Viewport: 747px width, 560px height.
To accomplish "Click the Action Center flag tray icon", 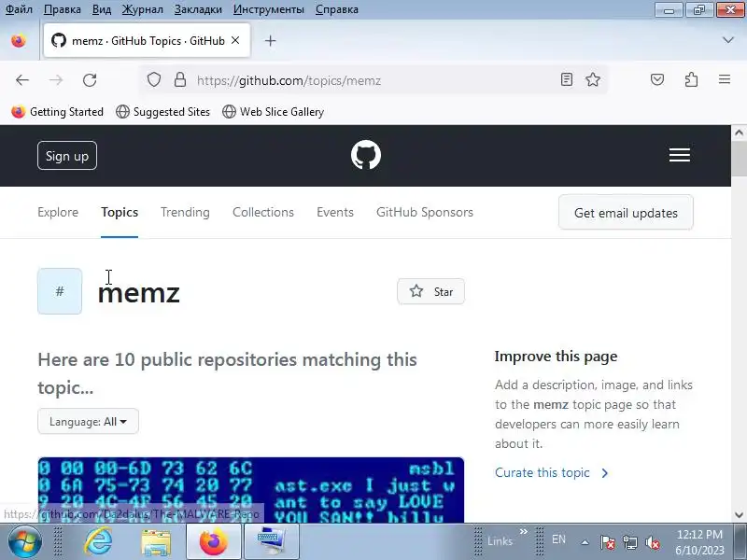I will click(608, 542).
